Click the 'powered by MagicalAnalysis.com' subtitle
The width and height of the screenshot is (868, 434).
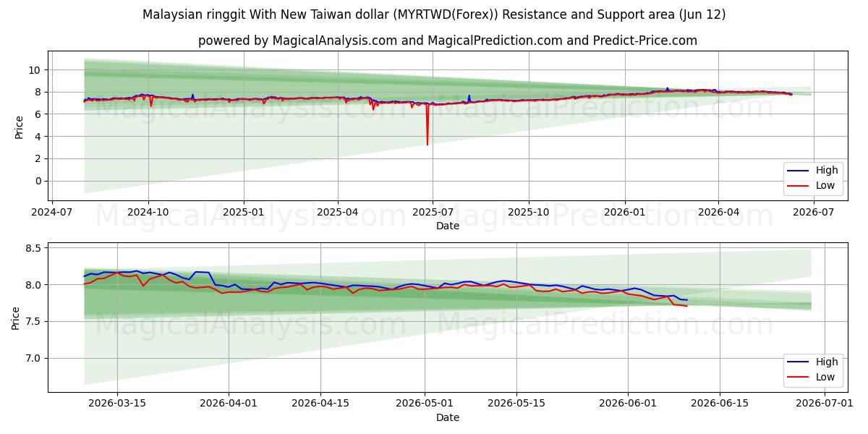click(x=448, y=41)
